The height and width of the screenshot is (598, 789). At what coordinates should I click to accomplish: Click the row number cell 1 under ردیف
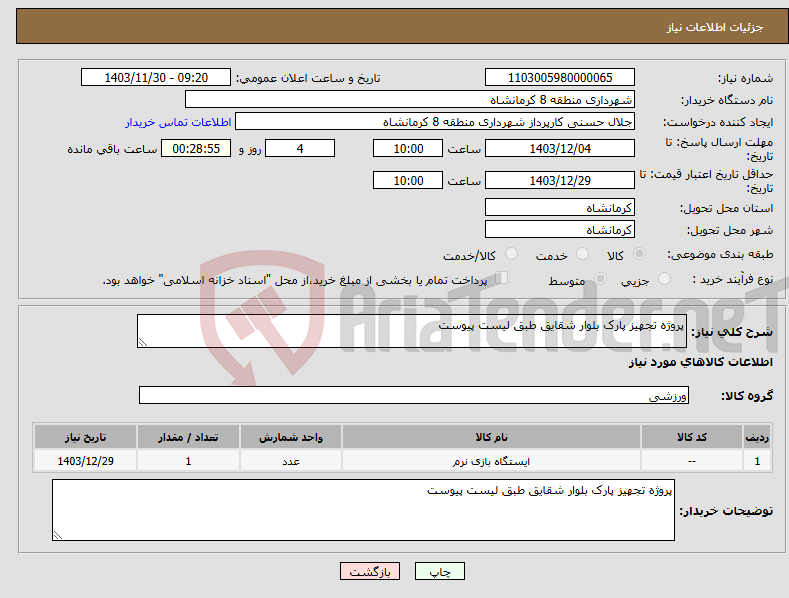click(x=757, y=461)
